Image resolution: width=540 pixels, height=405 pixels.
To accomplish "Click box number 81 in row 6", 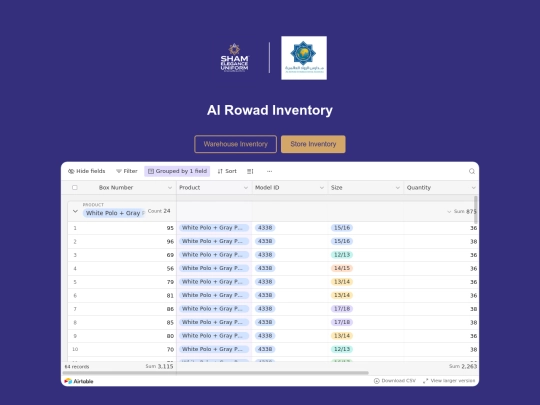I will click(x=170, y=295).
